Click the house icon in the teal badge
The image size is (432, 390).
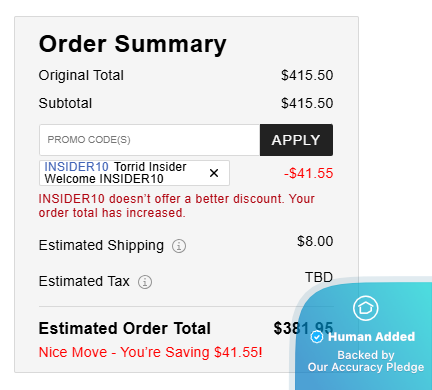pos(365,308)
